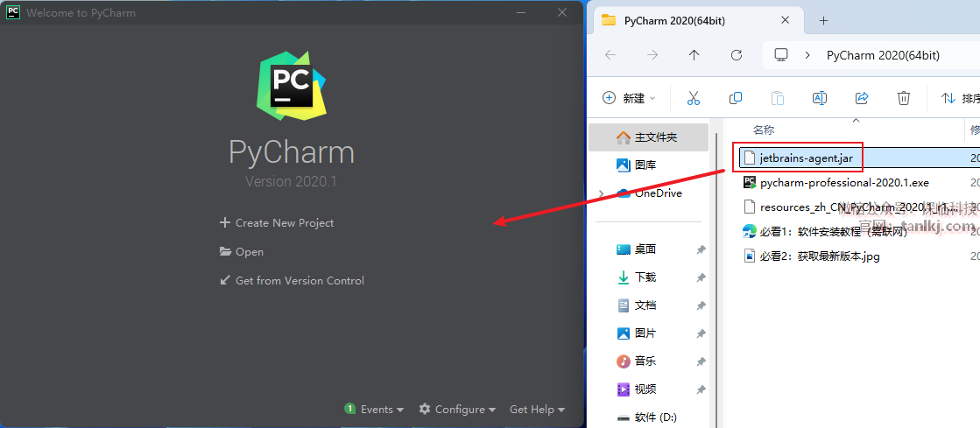Screen dimensions: 980x428
Task: Select pycharm-professional-2020.1.exe file
Action: [x=844, y=183]
